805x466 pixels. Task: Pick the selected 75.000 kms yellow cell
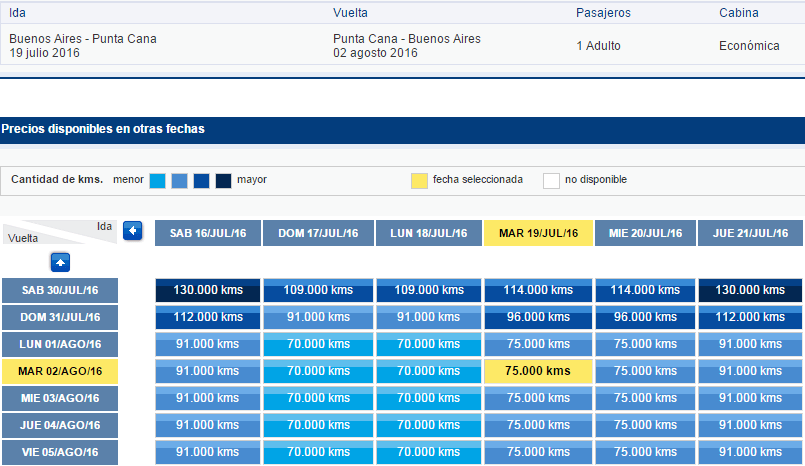pos(538,371)
